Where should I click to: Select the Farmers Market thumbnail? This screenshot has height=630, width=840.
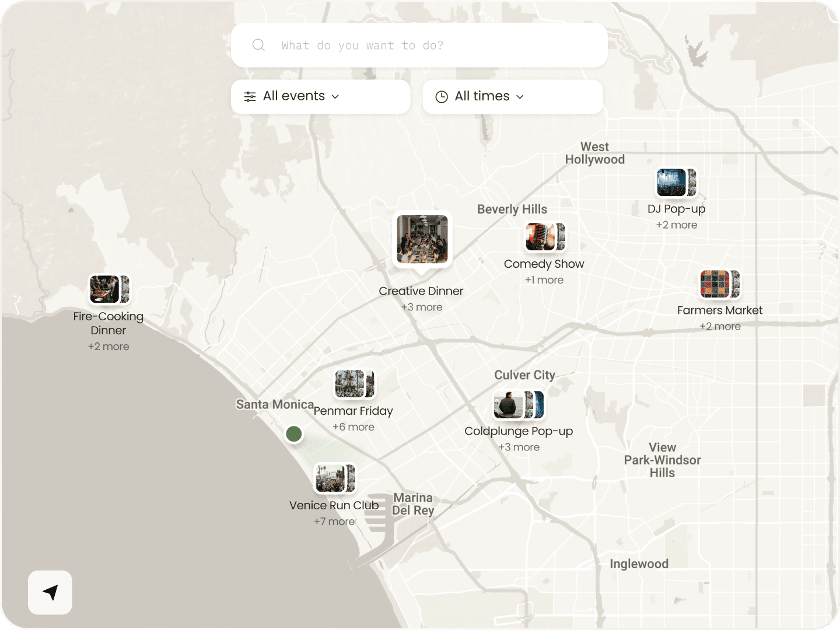(716, 283)
